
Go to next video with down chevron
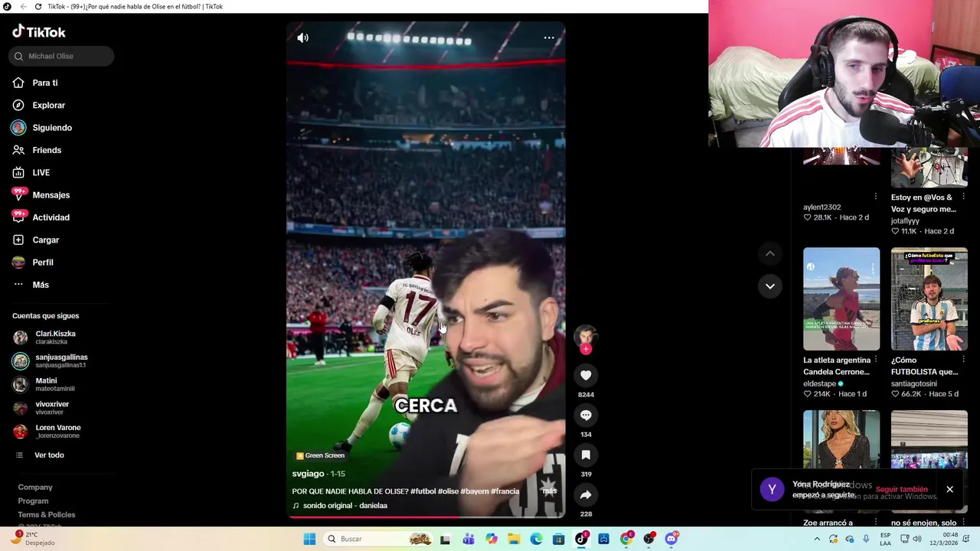(x=770, y=286)
